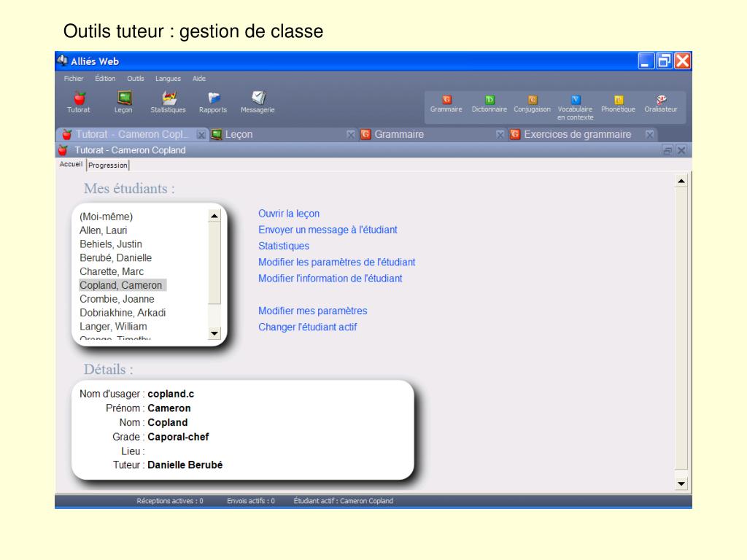Student list scrollbar down arrow
747x560 pixels.
point(214,333)
